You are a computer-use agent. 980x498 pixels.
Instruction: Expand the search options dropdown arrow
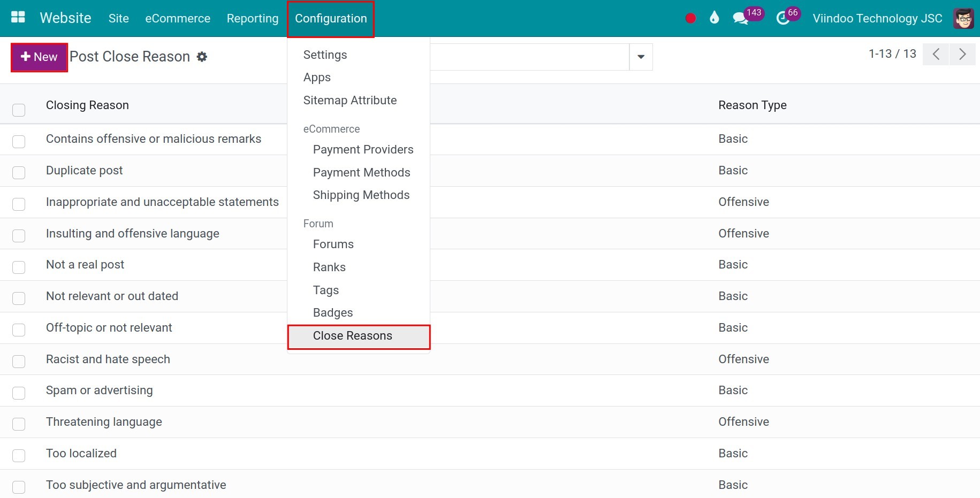click(641, 57)
